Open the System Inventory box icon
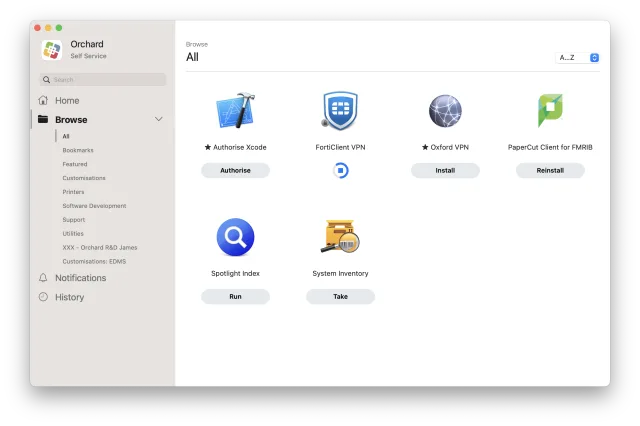The height and width of the screenshot is (426, 640). click(340, 237)
